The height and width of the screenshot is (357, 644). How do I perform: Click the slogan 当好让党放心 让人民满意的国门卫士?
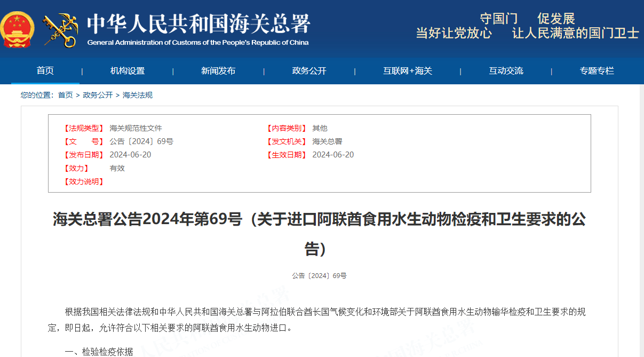[x=527, y=33]
